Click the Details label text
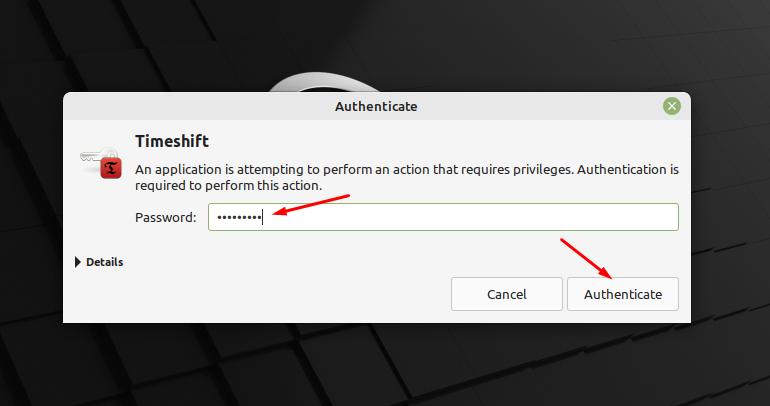The height and width of the screenshot is (406, 770). coord(105,262)
